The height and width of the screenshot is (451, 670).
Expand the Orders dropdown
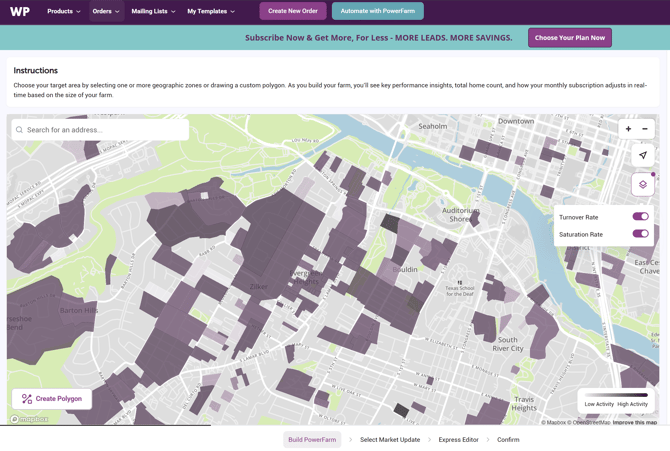[x=106, y=12]
